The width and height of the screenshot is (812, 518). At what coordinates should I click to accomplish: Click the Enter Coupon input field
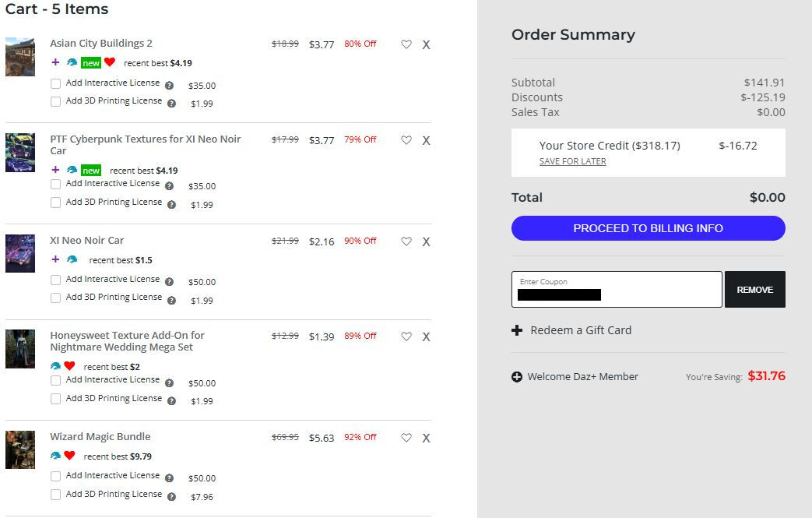pyautogui.click(x=617, y=289)
